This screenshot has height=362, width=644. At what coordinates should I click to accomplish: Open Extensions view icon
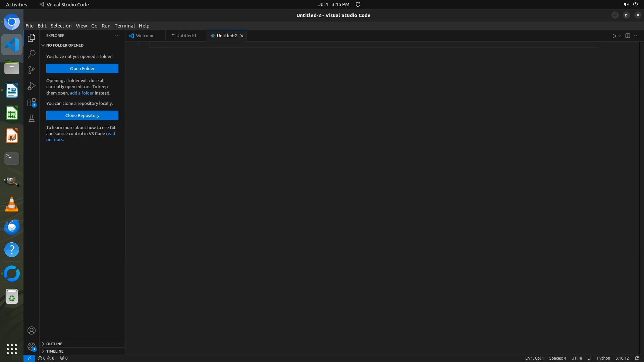(x=32, y=102)
